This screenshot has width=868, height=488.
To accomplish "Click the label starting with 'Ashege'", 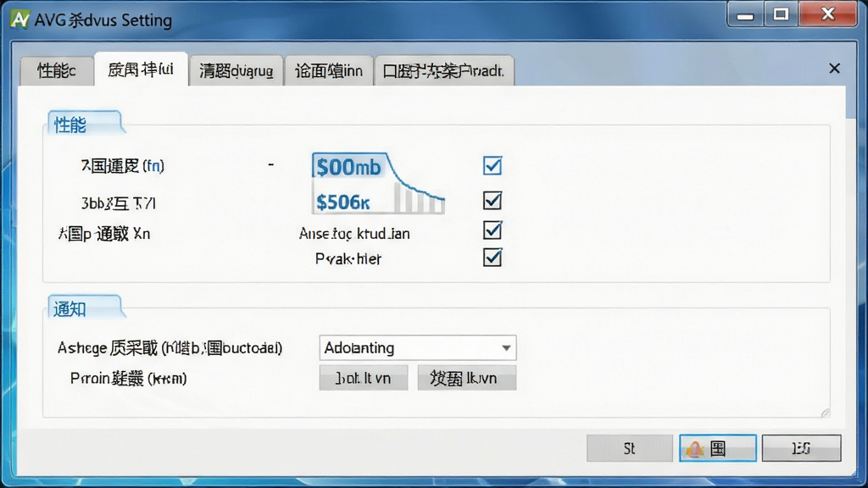I will (x=170, y=348).
